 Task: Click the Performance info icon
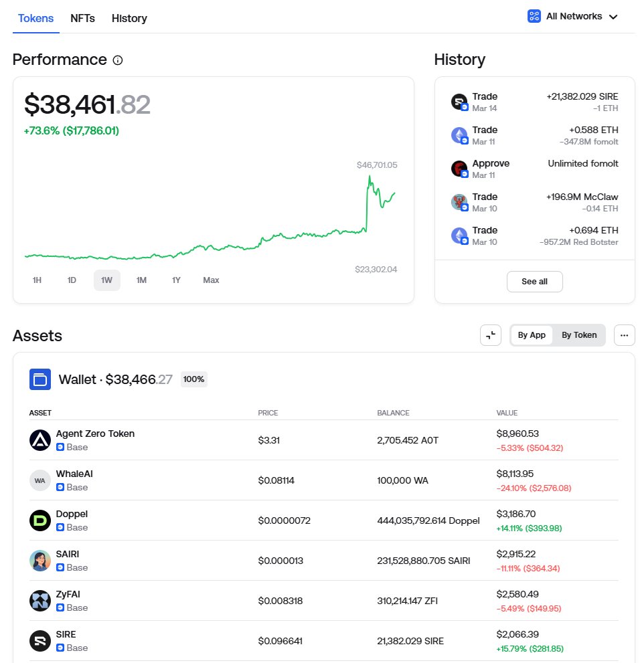[118, 60]
